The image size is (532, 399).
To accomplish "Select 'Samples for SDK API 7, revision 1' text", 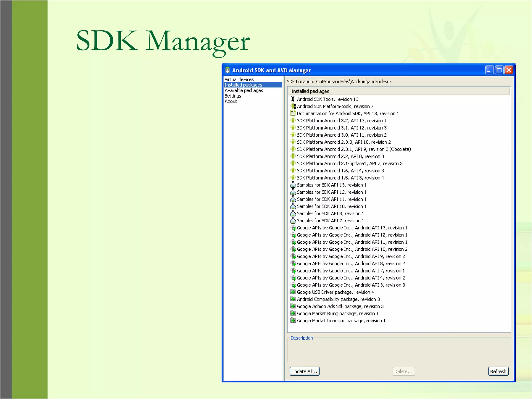I will click(x=330, y=221).
